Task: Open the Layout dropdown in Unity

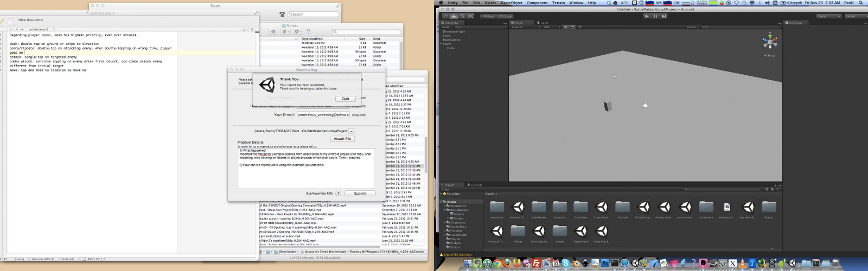Action: click(856, 16)
